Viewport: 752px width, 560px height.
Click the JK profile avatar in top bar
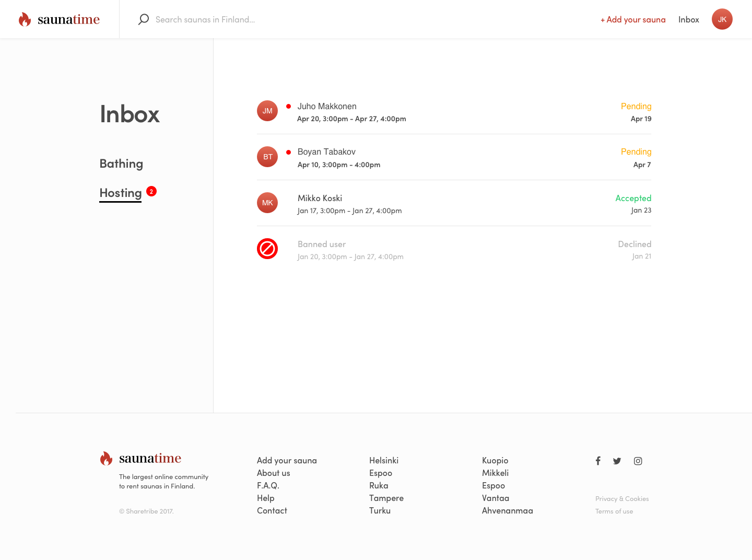point(722,19)
